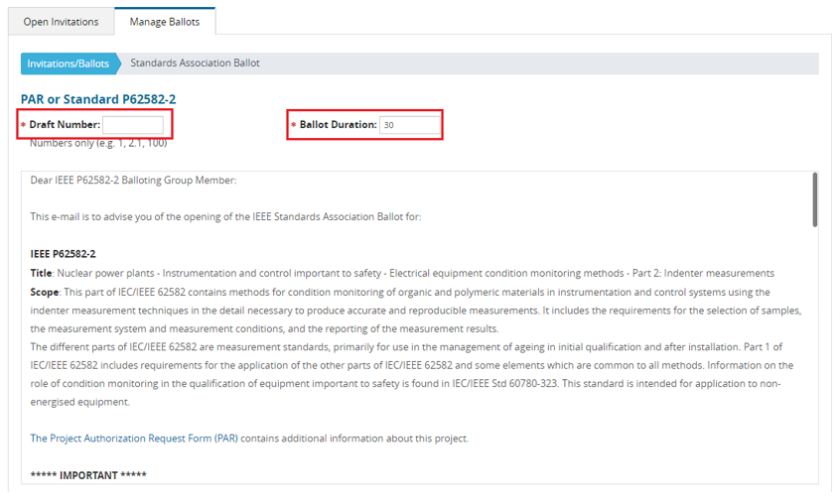Click the 'Title' label in the email body
The image size is (840, 504).
[41, 274]
